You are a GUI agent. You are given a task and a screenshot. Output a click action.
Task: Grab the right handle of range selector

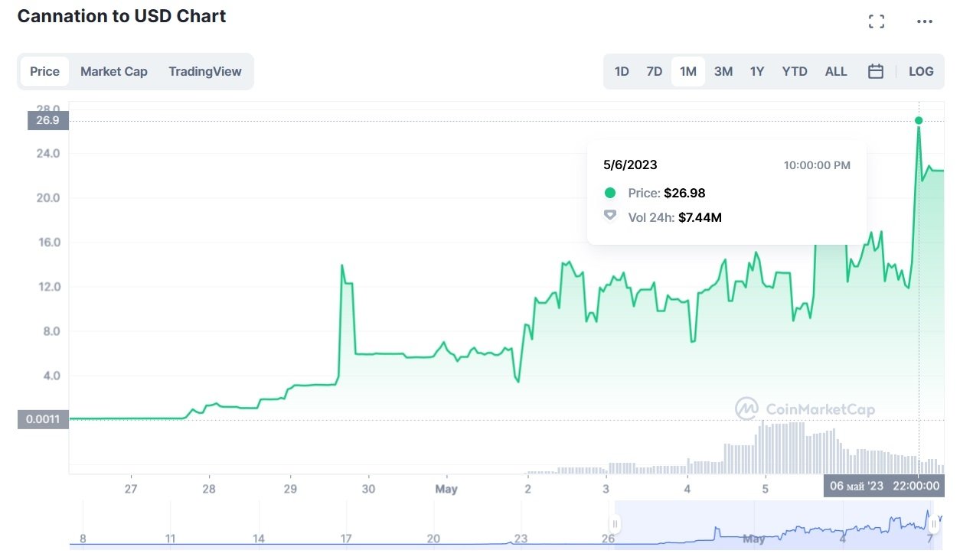click(x=934, y=524)
